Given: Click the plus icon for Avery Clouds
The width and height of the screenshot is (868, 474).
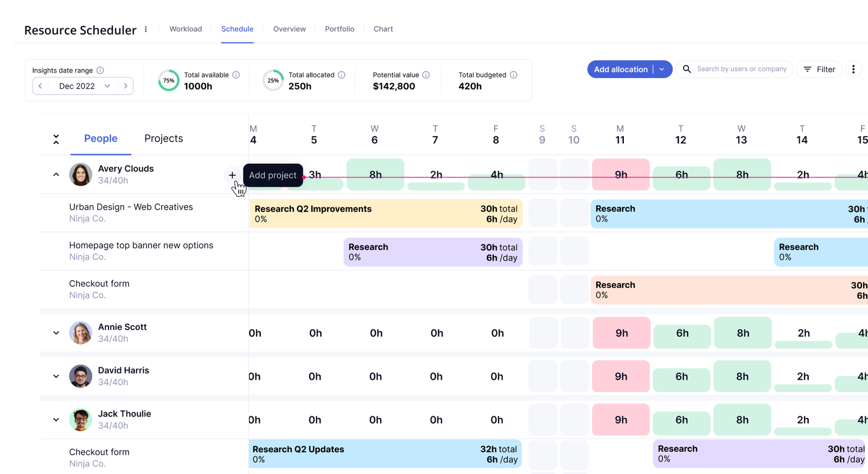Looking at the screenshot, I should point(232,175).
